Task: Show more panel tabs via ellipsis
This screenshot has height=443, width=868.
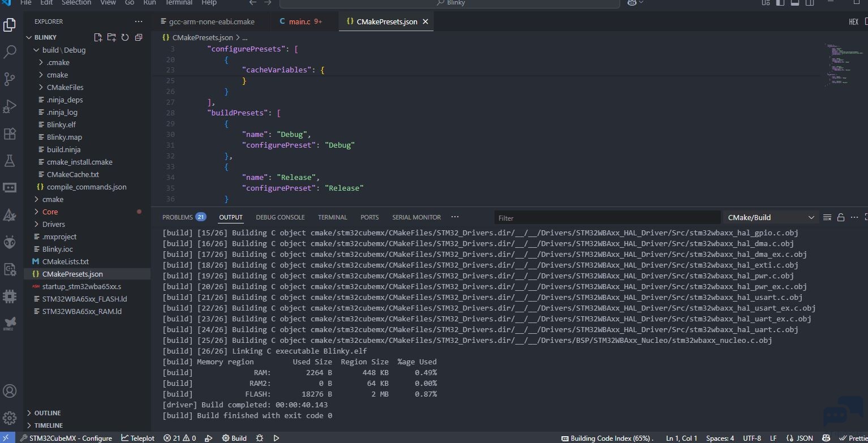Action: (x=455, y=217)
